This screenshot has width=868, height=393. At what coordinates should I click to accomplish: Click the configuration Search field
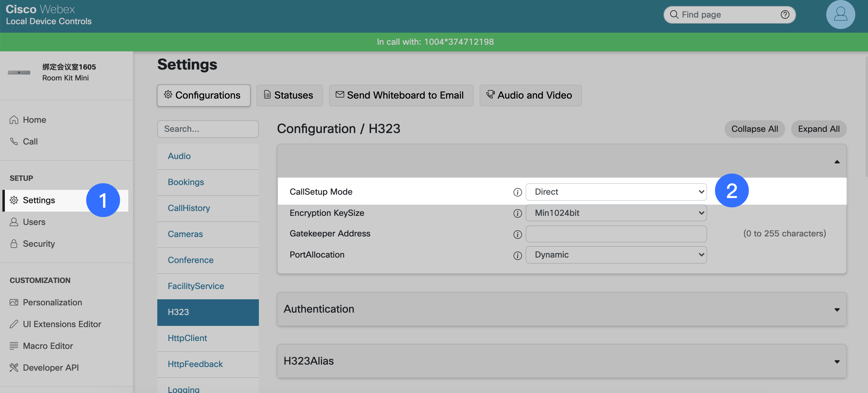click(208, 129)
